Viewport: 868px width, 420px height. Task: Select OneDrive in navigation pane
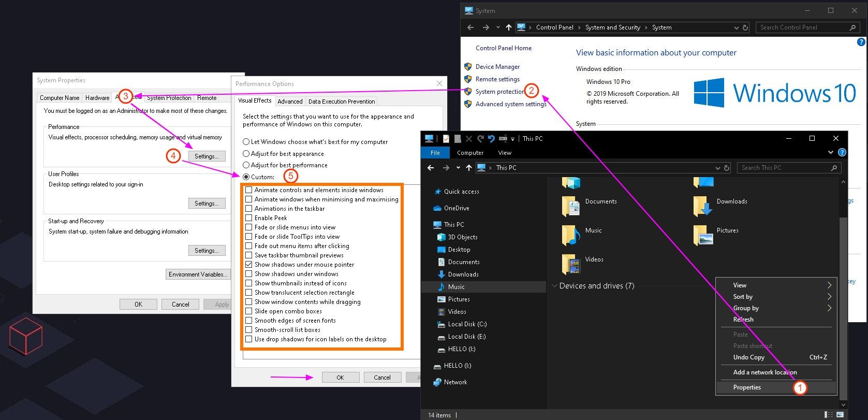[x=457, y=208]
